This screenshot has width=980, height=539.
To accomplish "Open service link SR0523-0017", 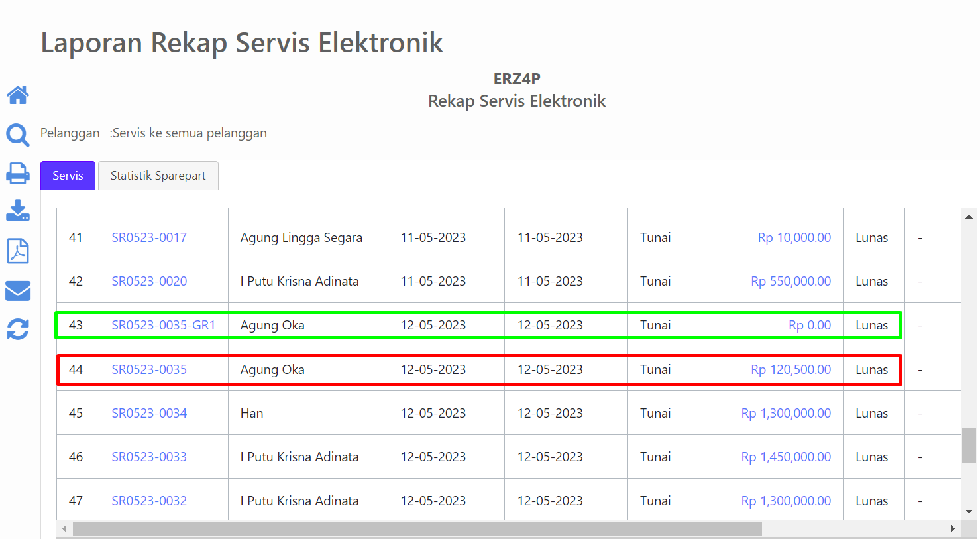I will [x=149, y=237].
